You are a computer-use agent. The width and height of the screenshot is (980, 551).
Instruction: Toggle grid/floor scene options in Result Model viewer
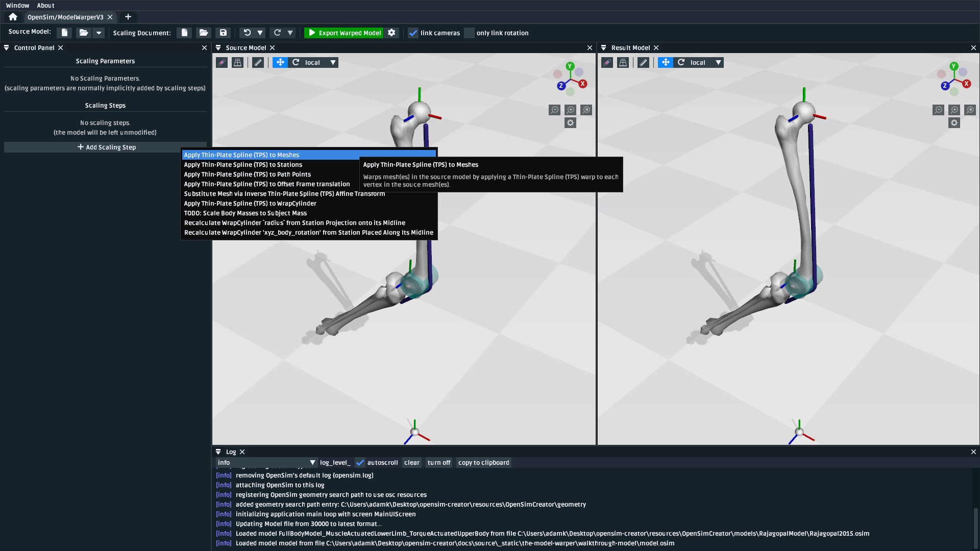coord(623,62)
